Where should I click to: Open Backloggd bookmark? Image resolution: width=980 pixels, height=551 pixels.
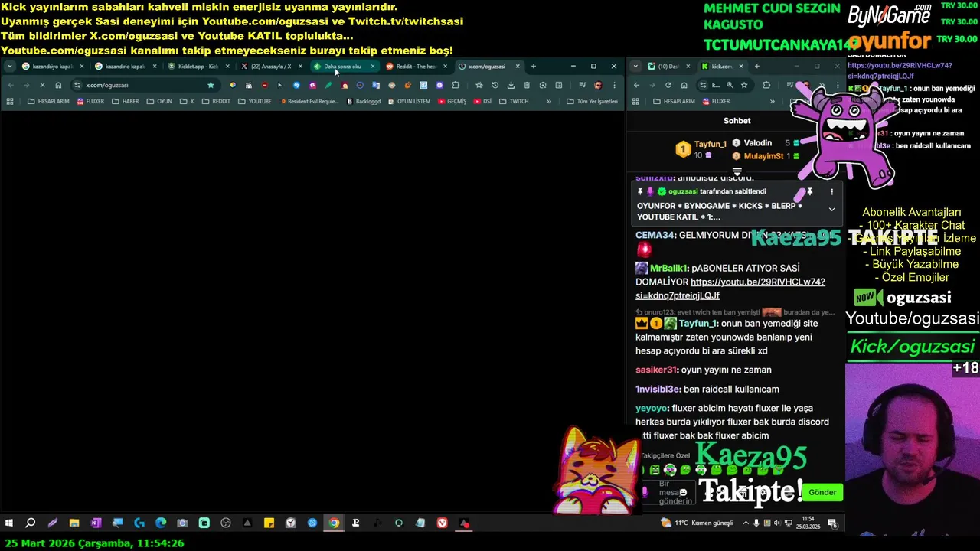[x=364, y=101]
